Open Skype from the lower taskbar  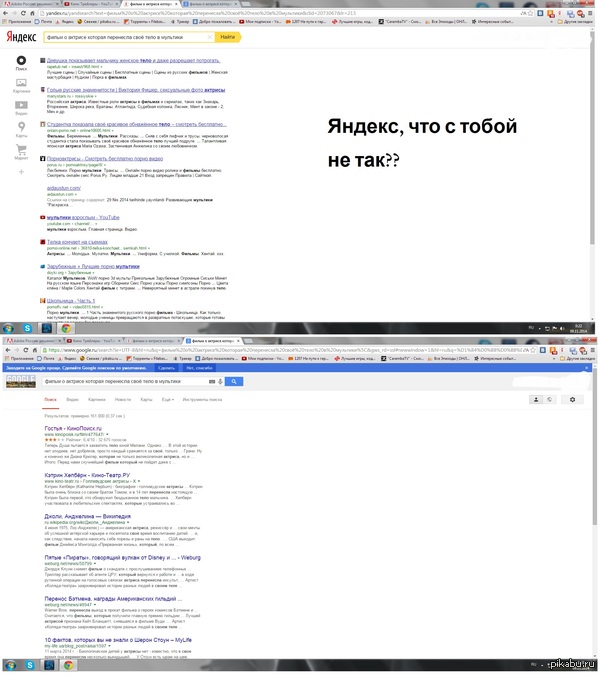coord(30,666)
